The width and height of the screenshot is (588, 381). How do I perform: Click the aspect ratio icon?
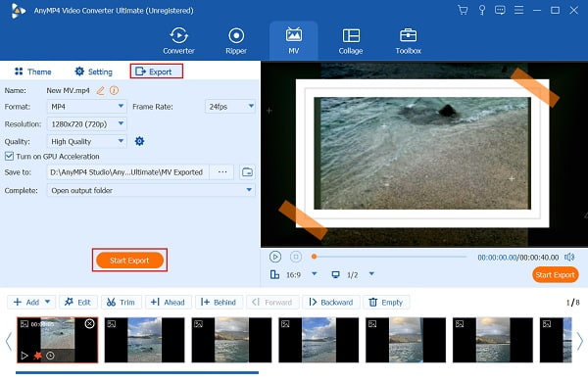[x=274, y=274]
